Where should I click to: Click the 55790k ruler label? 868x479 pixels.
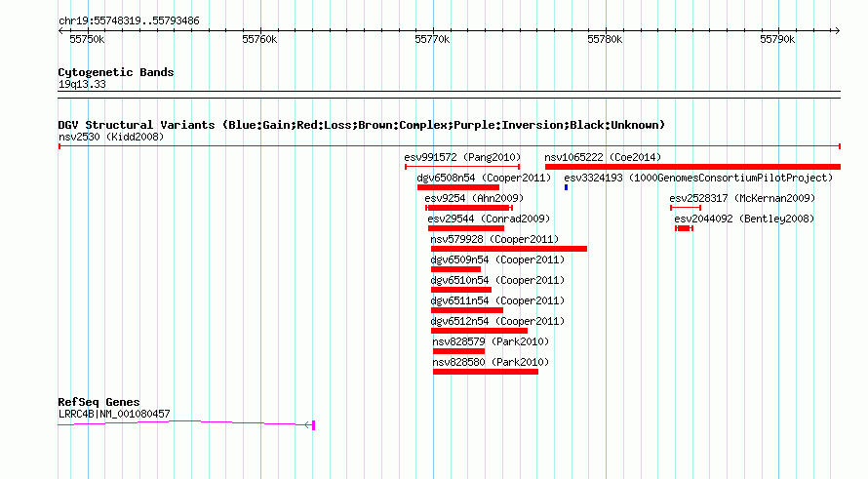pyautogui.click(x=777, y=39)
